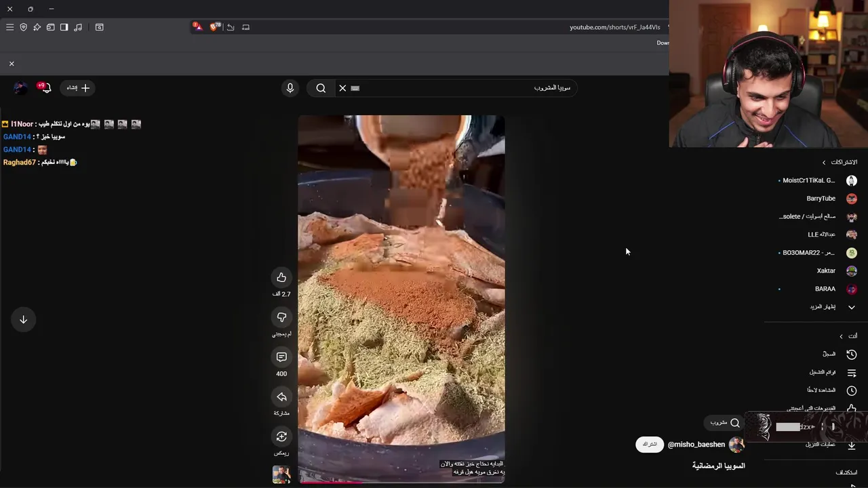868x488 pixels.
Task: Open History (السجل) in sidebar
Action: (x=840, y=354)
